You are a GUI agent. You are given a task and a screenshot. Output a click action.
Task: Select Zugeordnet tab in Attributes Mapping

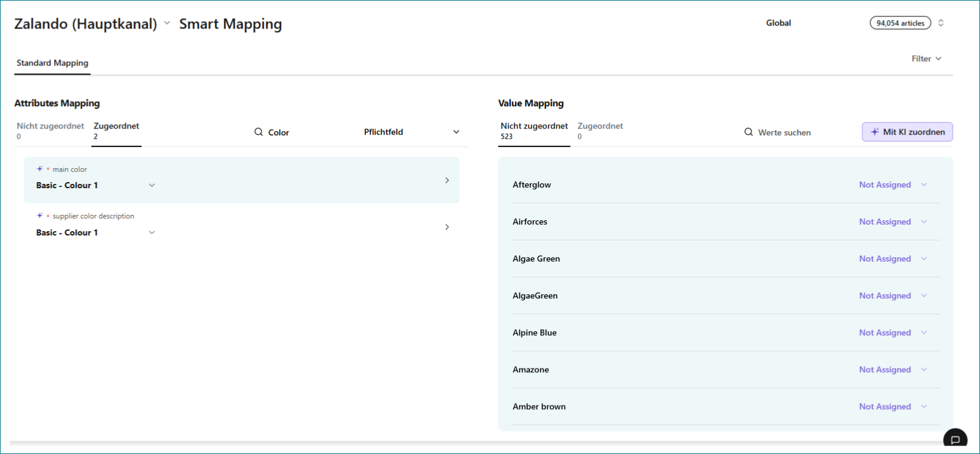[x=117, y=130]
